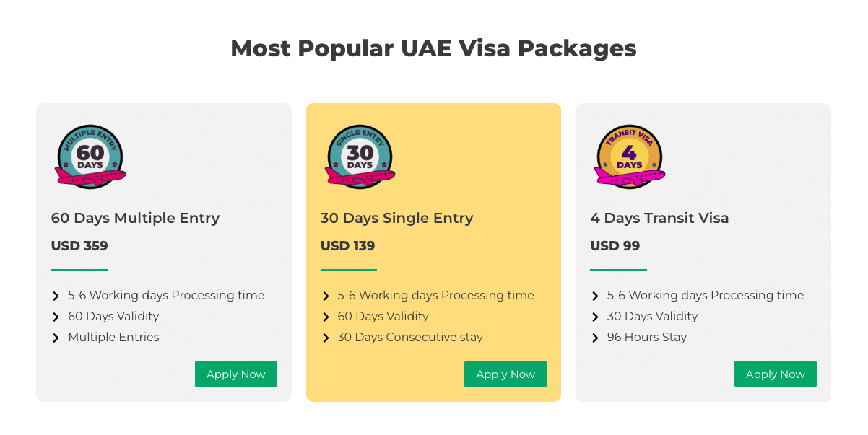Click the 4 Days Transit Visa badge icon
This screenshot has width=868, height=435.
tap(630, 157)
